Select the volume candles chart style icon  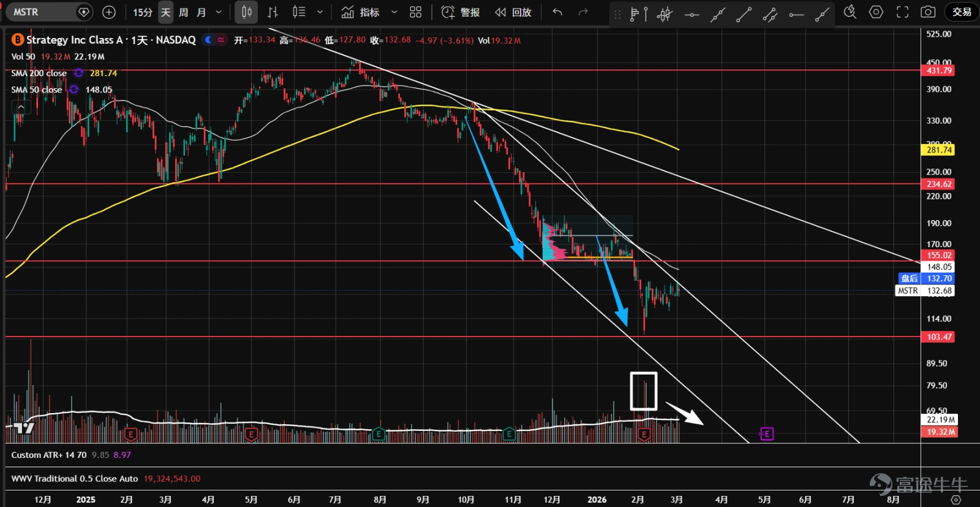tap(299, 12)
